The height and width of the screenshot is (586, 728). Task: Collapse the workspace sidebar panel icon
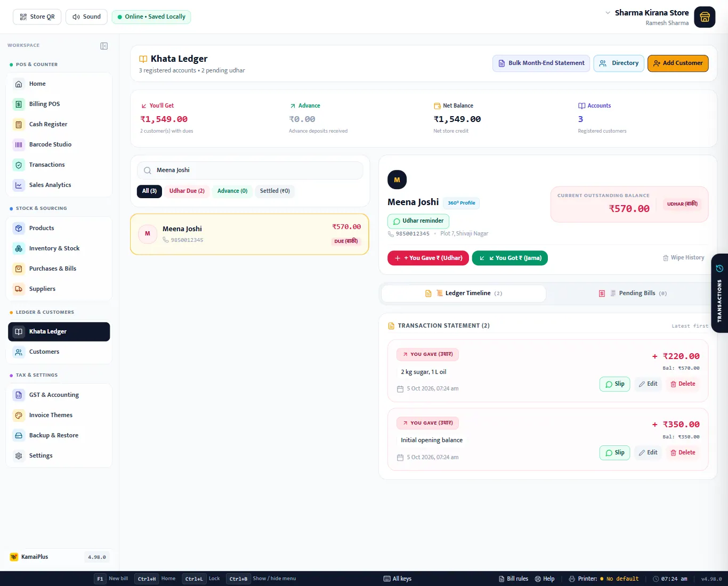coord(104,46)
